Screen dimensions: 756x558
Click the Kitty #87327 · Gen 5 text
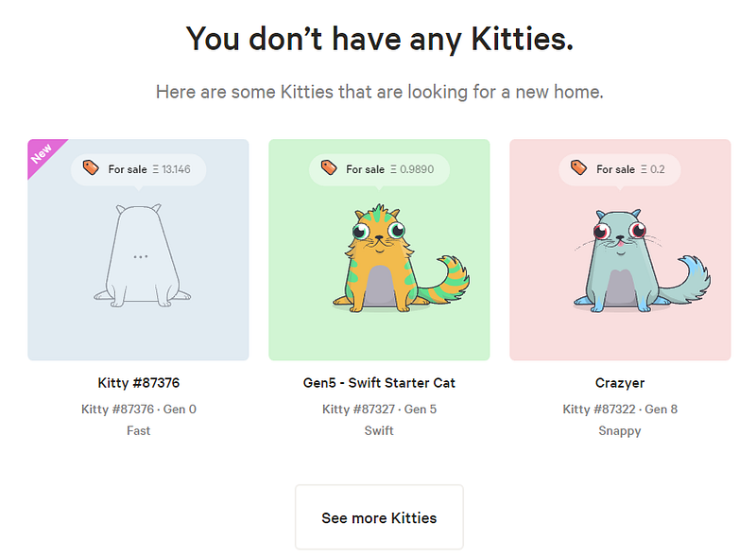[379, 409]
